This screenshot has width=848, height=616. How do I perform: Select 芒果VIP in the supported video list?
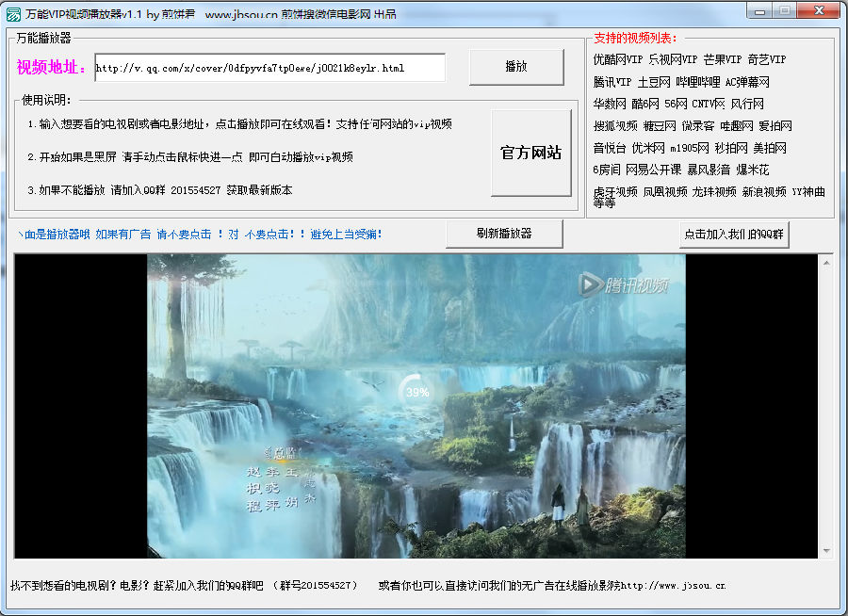(721, 59)
